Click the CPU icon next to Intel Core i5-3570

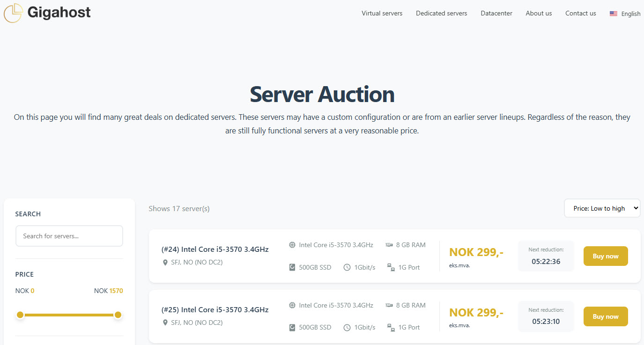(x=292, y=244)
